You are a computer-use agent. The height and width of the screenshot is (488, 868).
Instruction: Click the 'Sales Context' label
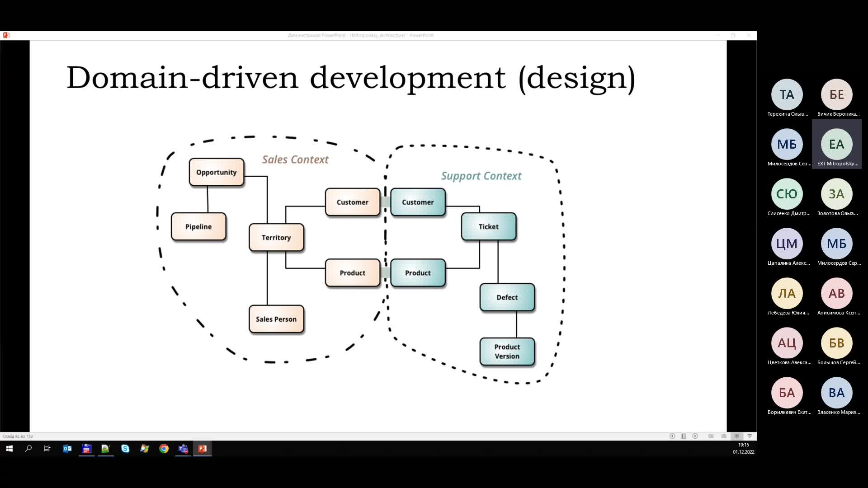(295, 160)
